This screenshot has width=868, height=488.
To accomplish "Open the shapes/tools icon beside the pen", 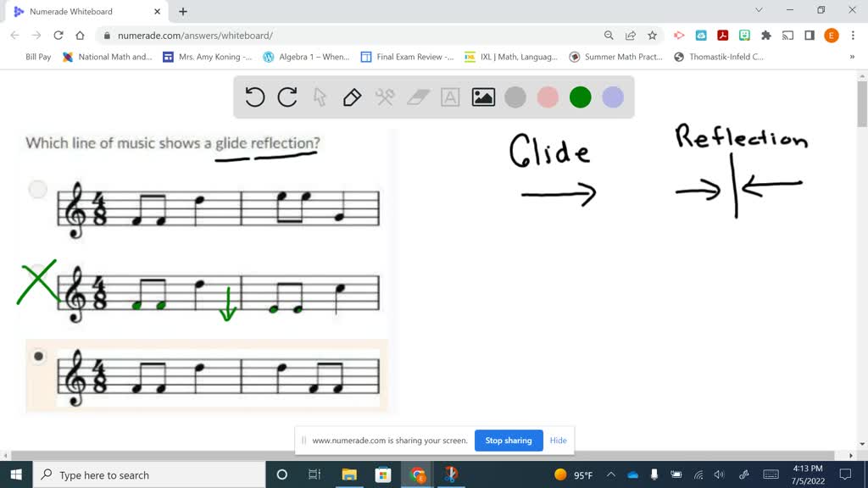I will [x=384, y=97].
